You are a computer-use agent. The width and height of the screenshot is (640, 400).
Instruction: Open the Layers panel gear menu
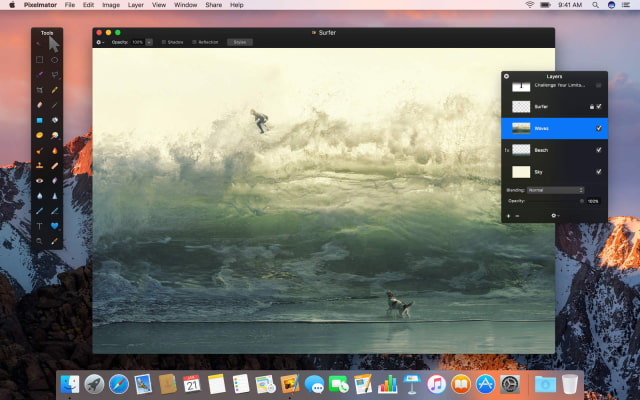555,215
